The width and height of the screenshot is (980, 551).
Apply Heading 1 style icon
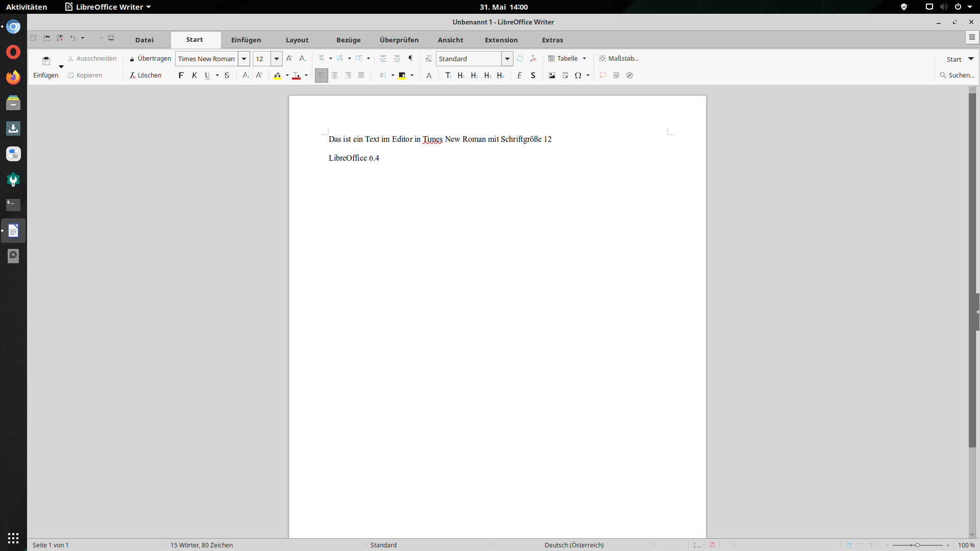coord(461,76)
